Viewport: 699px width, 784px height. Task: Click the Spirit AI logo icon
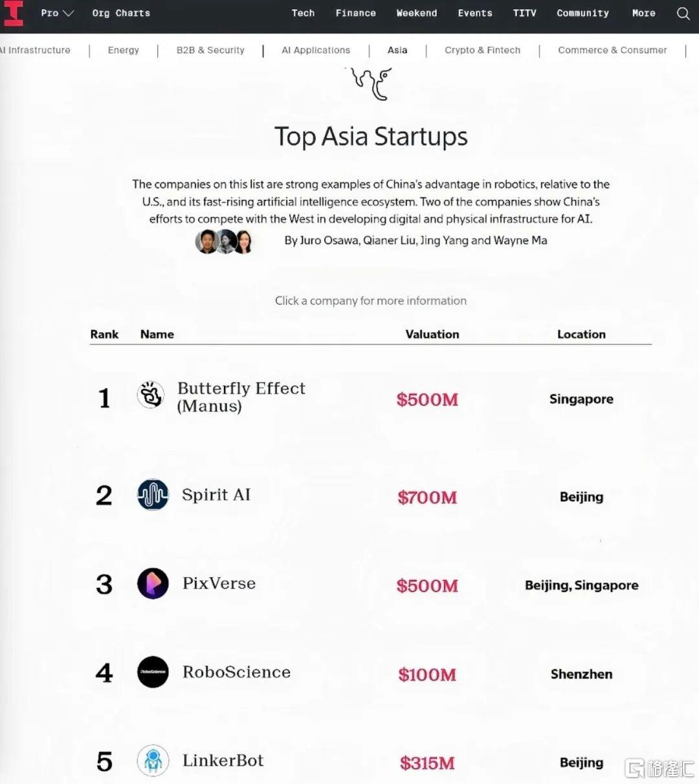153,495
